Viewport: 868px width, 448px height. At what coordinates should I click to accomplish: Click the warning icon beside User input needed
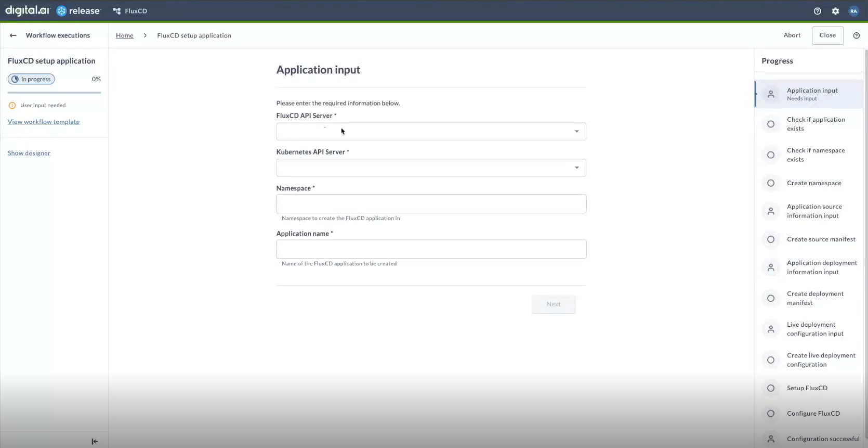coord(12,105)
